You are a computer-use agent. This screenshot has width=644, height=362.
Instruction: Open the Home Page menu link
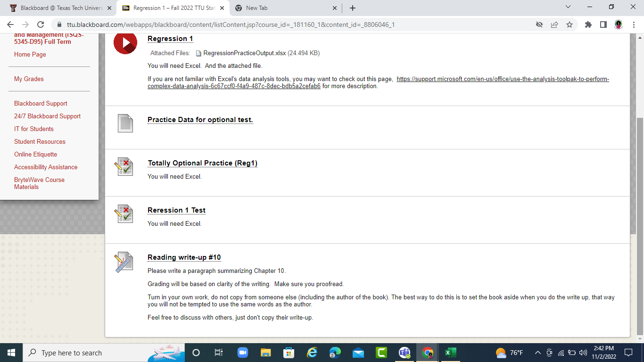[30, 54]
